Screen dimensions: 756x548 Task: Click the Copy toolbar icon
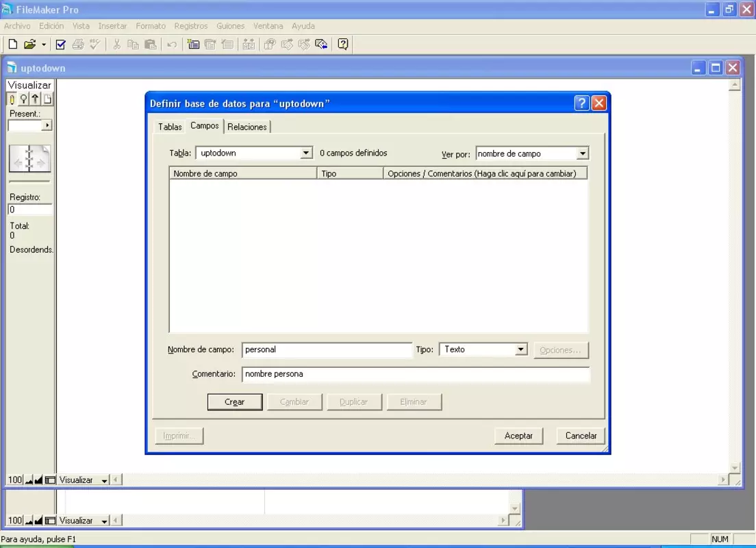pyautogui.click(x=133, y=45)
